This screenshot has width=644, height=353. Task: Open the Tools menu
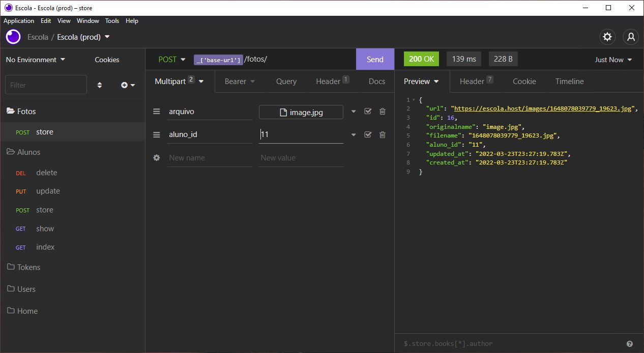click(112, 21)
